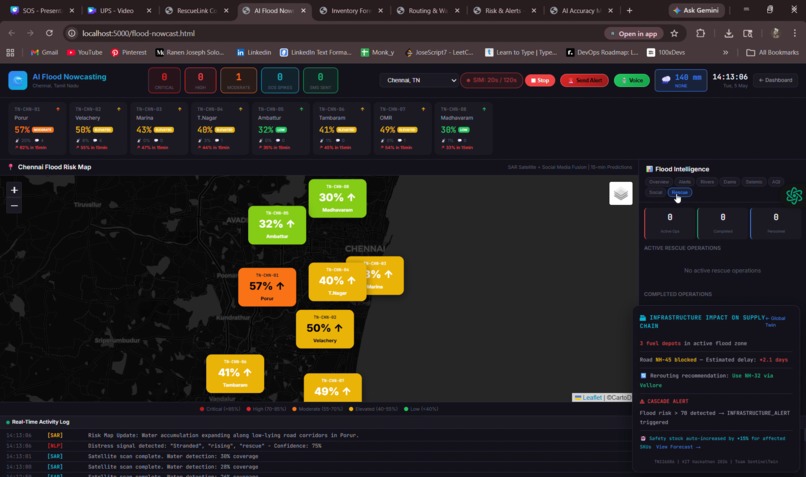Open the Global Twin link
The image size is (806, 477).
(776, 321)
